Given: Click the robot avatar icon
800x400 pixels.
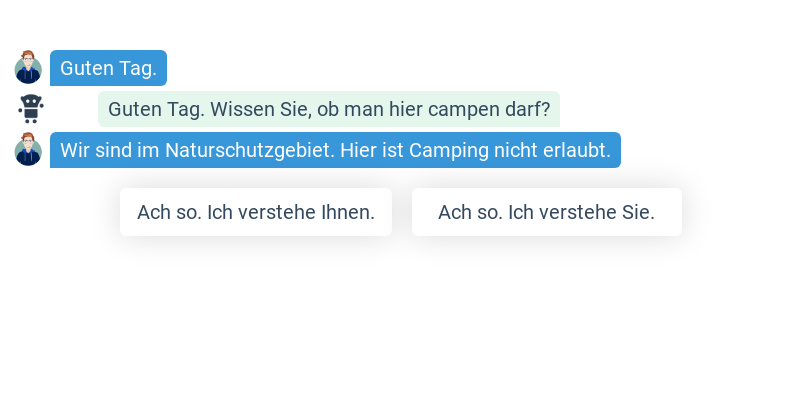Looking at the screenshot, I should click(x=31, y=108).
